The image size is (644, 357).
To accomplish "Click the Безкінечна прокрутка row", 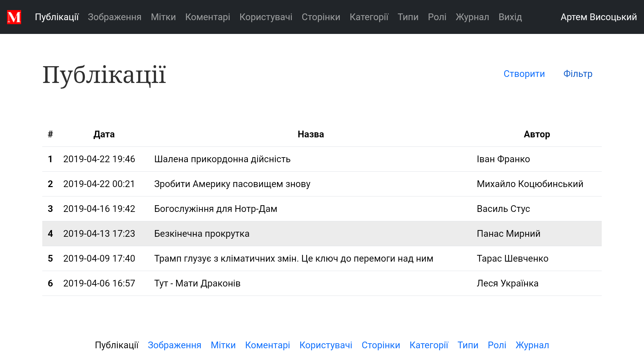I will click(202, 234).
